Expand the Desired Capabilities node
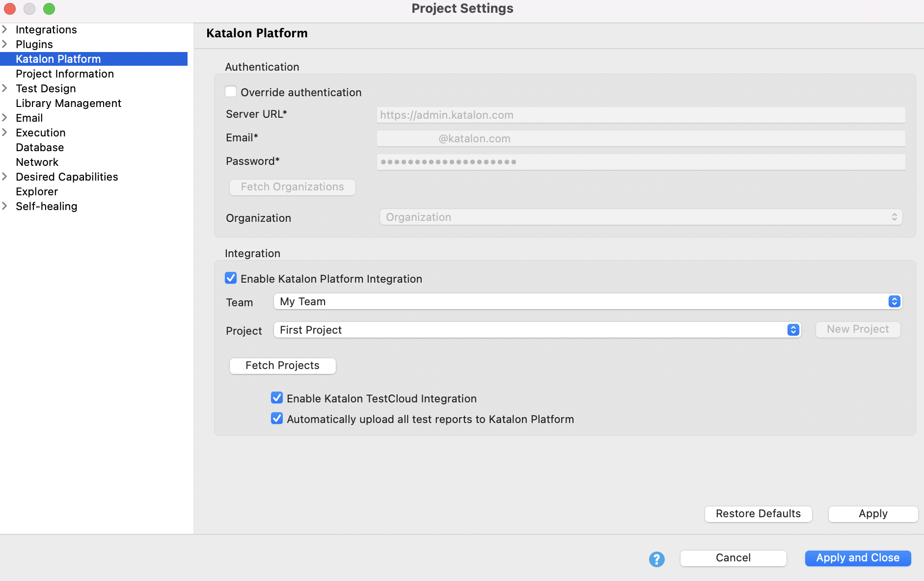This screenshot has height=581, width=924. [x=5, y=177]
